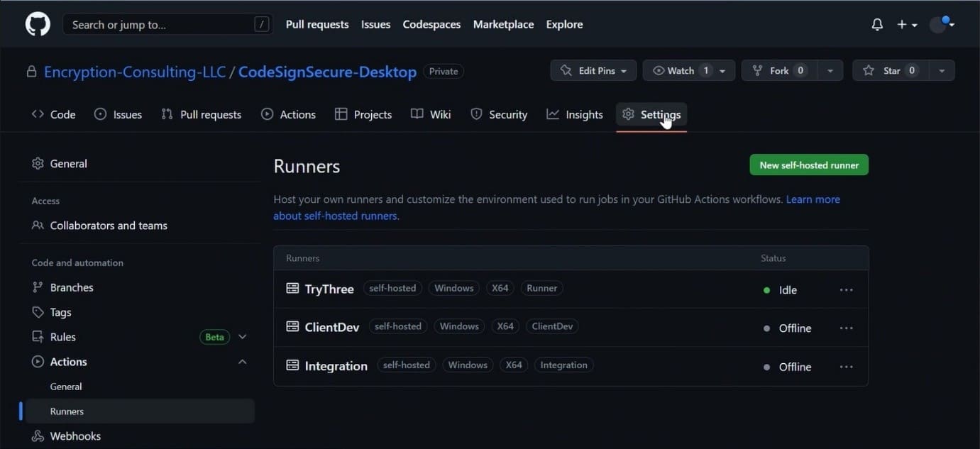Switch to the Actions tab
980x449 pixels.
pos(288,114)
